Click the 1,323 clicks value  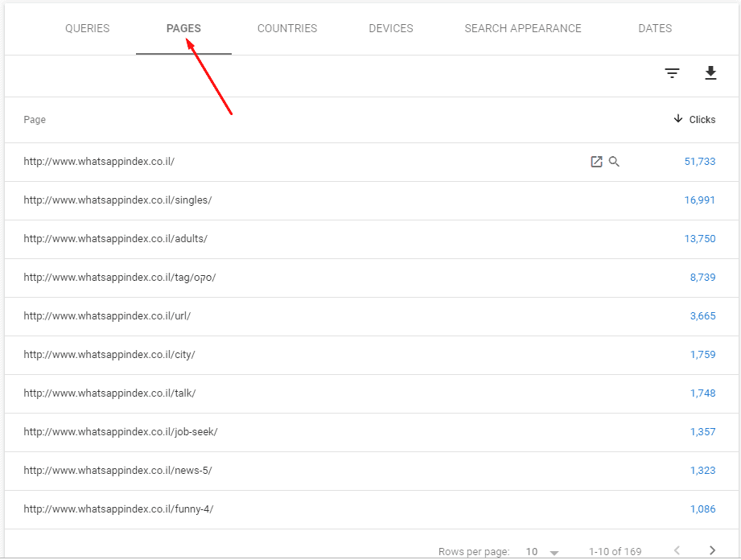[x=702, y=471]
